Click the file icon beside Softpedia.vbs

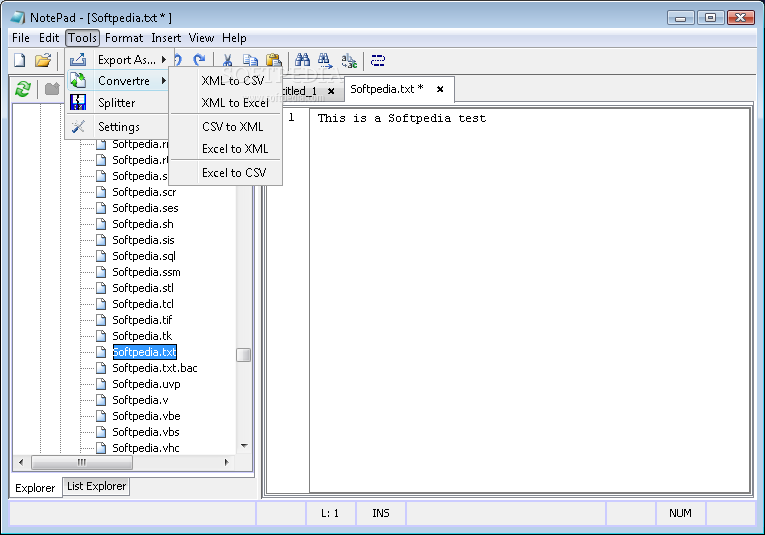[x=101, y=432]
